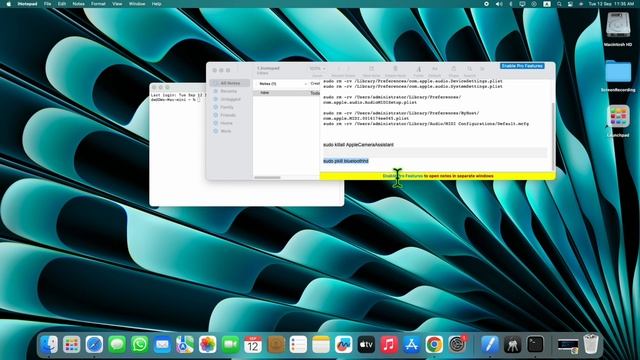
Task: Click the date and time in menu bar
Action: click(611, 4)
